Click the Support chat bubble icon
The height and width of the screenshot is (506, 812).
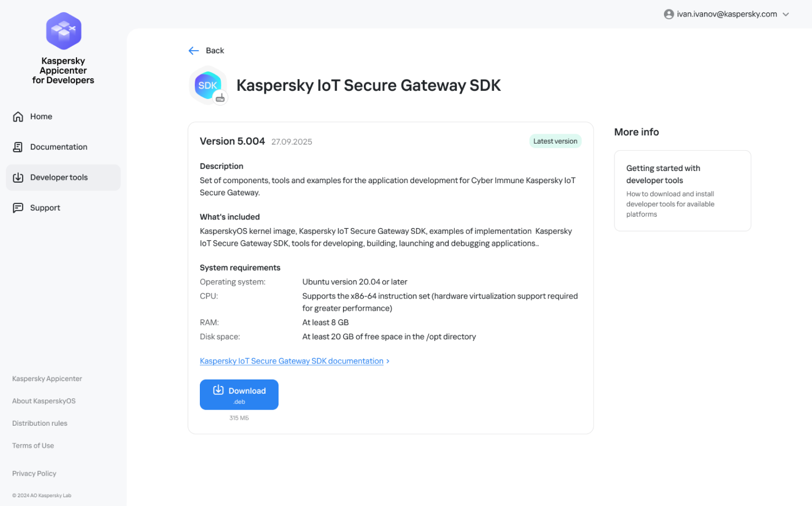pos(18,208)
